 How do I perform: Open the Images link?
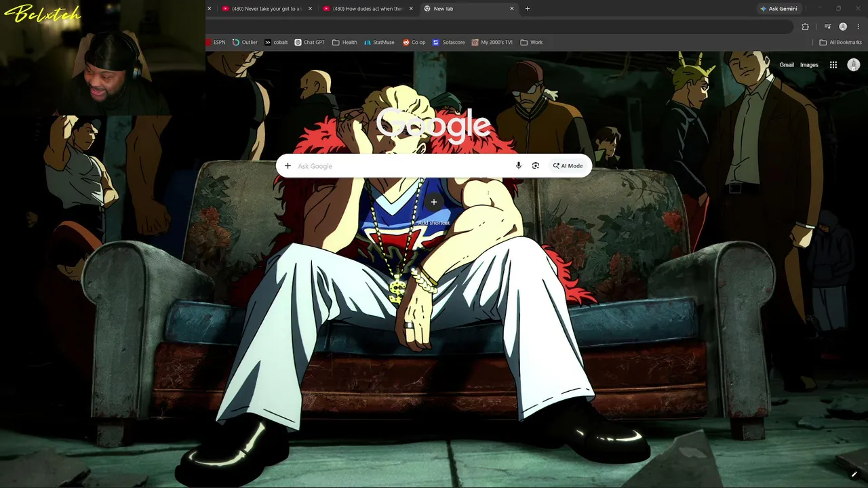[x=809, y=65]
